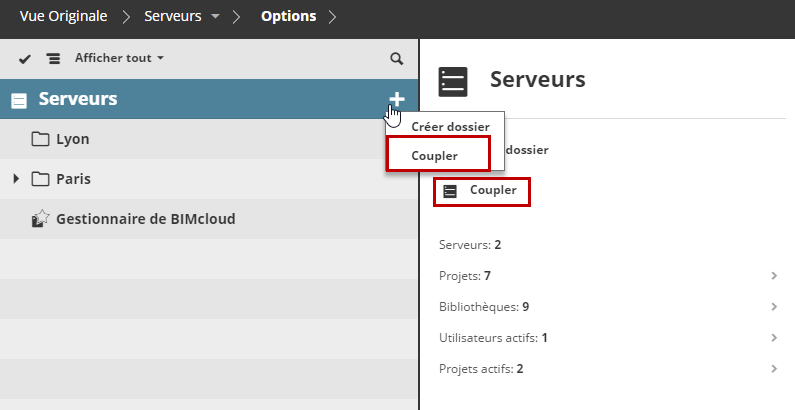Image resolution: width=795 pixels, height=410 pixels.
Task: Click the Coupler button in details panel
Action: 482,190
